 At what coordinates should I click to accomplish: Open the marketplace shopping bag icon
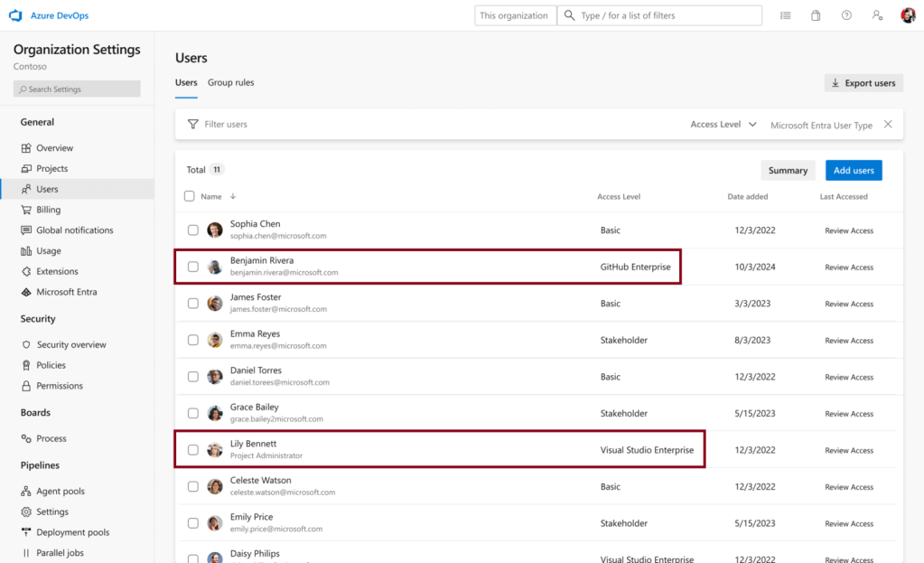coord(816,15)
